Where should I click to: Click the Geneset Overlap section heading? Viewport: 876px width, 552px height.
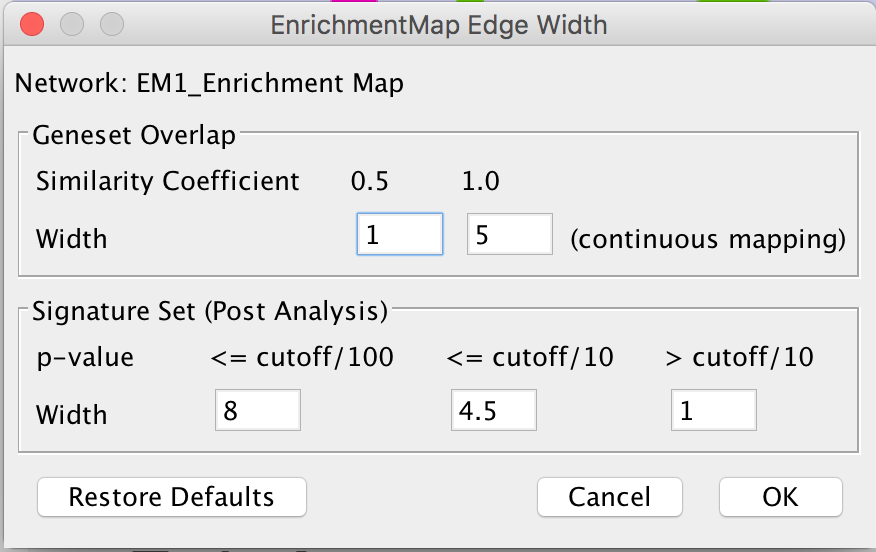coord(134,135)
